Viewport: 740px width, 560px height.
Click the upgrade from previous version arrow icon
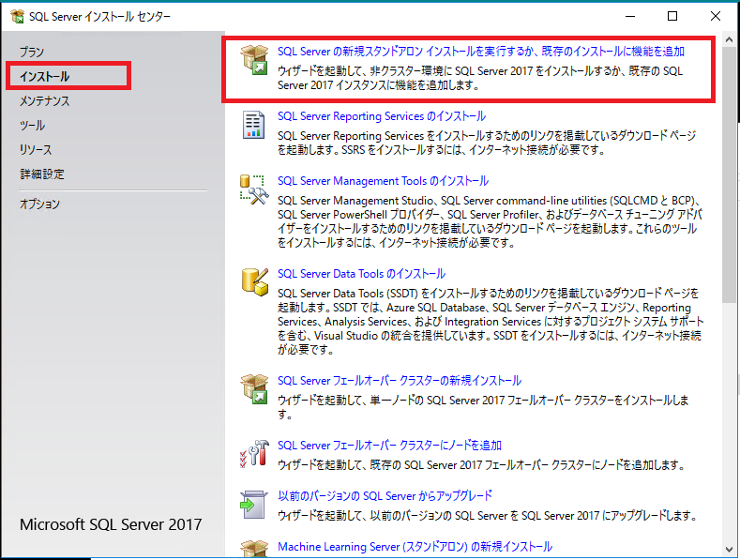253,505
